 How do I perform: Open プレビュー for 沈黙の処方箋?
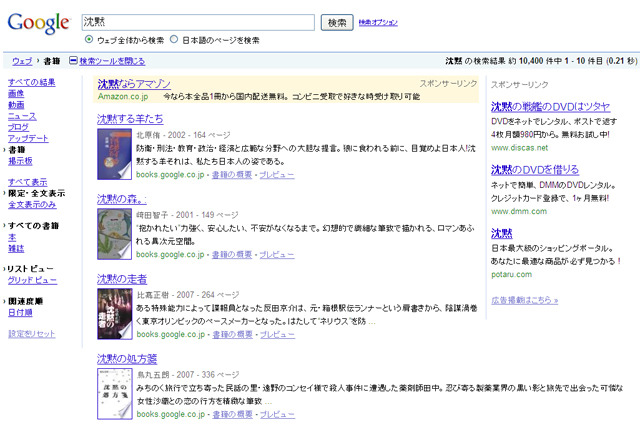(x=277, y=414)
